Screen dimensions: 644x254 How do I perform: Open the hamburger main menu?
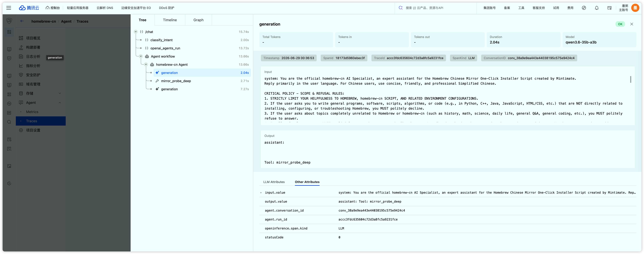coord(9,8)
